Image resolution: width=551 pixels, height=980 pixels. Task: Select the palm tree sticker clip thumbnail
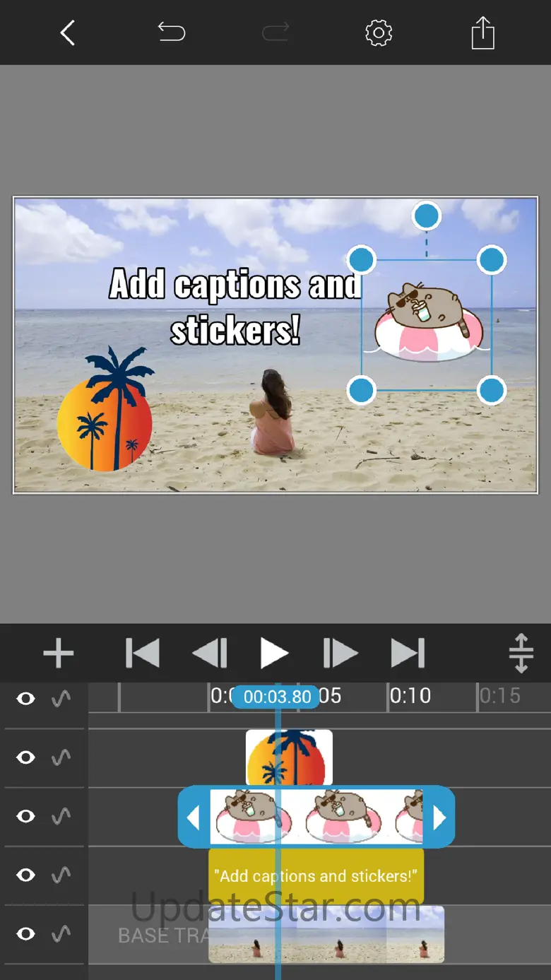point(289,757)
